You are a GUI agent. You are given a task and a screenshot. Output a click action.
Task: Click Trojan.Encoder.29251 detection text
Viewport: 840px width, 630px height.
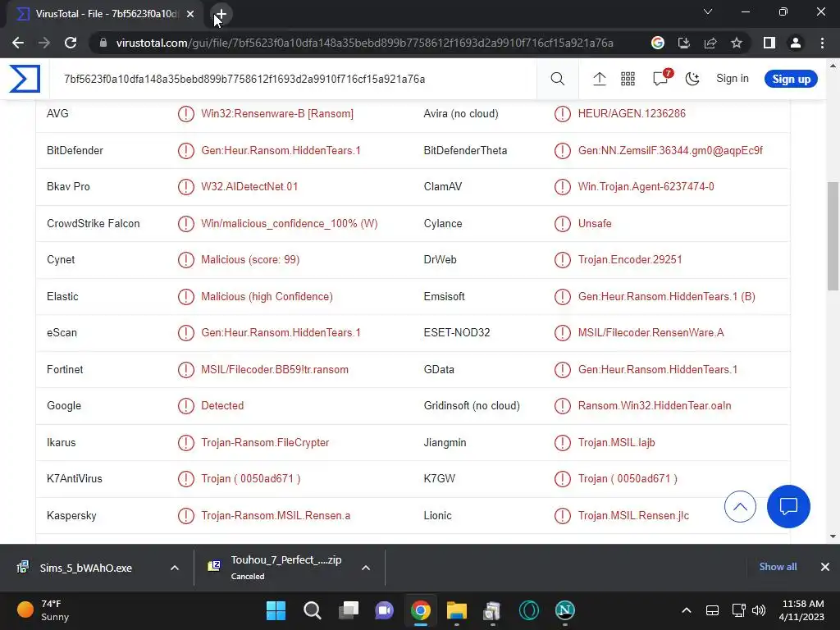(x=630, y=260)
